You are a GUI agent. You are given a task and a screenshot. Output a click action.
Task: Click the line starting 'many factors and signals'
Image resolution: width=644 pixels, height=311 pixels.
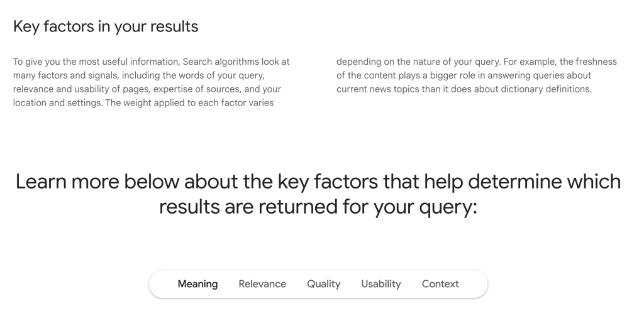(139, 75)
